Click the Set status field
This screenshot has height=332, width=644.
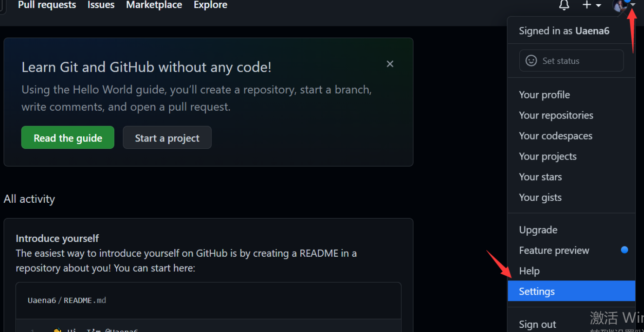tap(571, 60)
